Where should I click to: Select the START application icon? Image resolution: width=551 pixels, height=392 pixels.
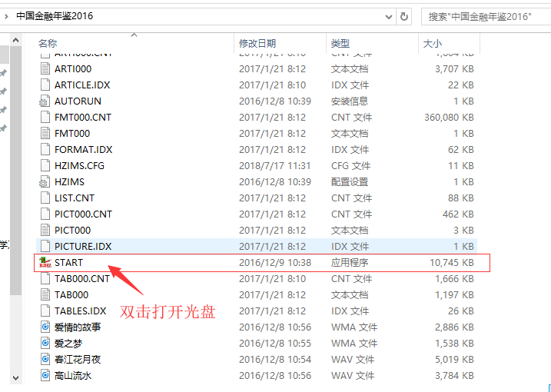(45, 263)
